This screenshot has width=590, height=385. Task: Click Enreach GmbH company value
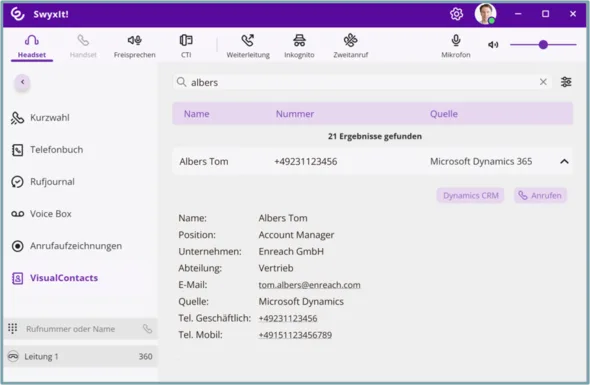click(x=291, y=251)
